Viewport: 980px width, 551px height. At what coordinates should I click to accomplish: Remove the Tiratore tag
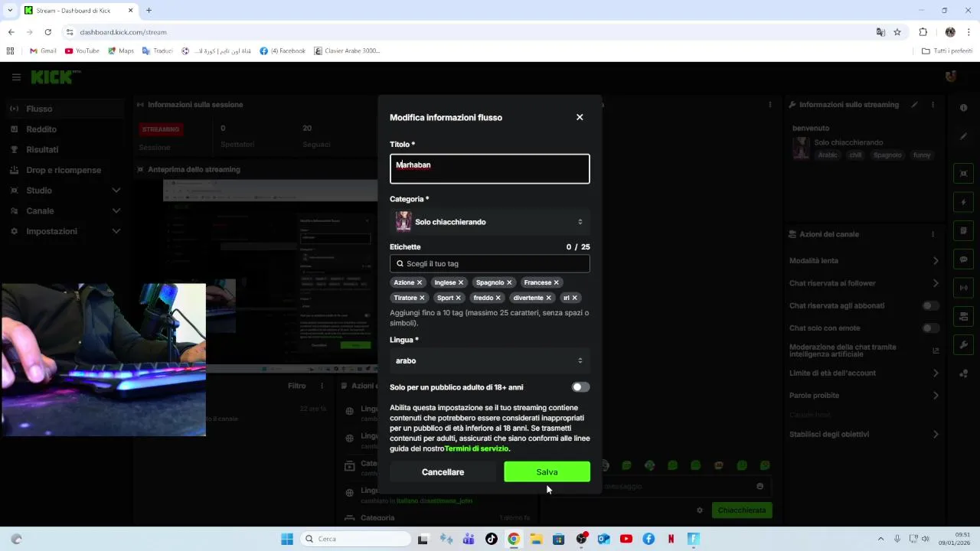[x=422, y=298]
